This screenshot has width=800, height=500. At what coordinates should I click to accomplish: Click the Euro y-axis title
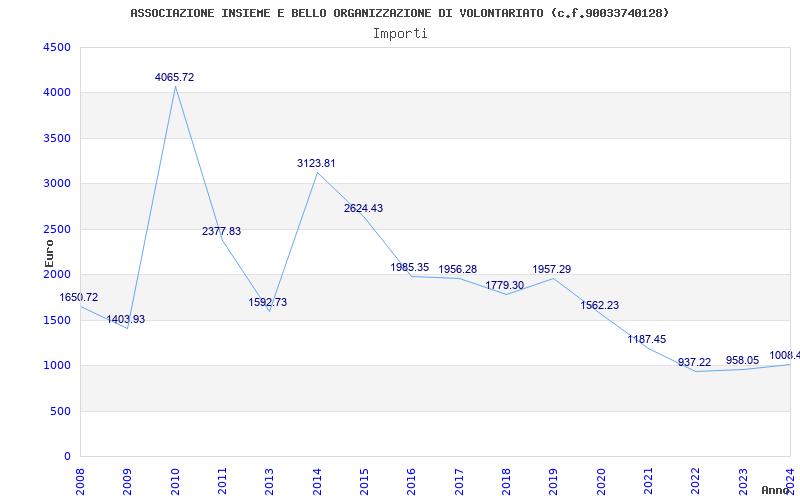click(49, 254)
